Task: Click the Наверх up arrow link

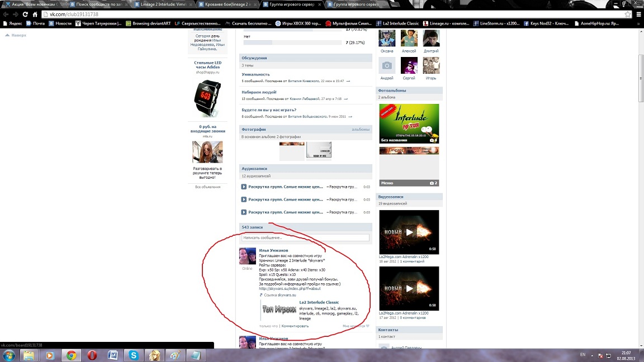Action: (16, 35)
